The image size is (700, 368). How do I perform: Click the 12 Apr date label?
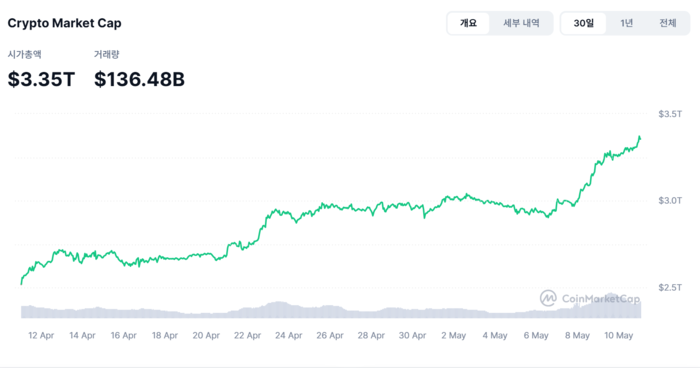(41, 335)
